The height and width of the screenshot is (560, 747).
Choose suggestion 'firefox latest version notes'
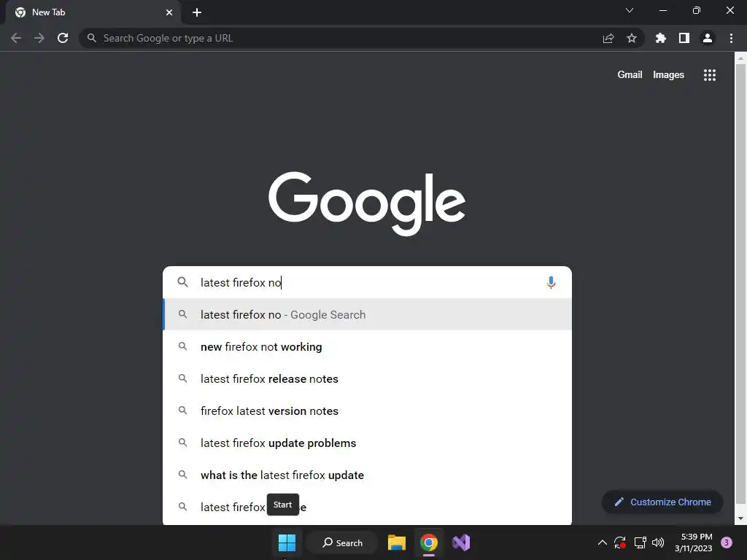coord(368,411)
